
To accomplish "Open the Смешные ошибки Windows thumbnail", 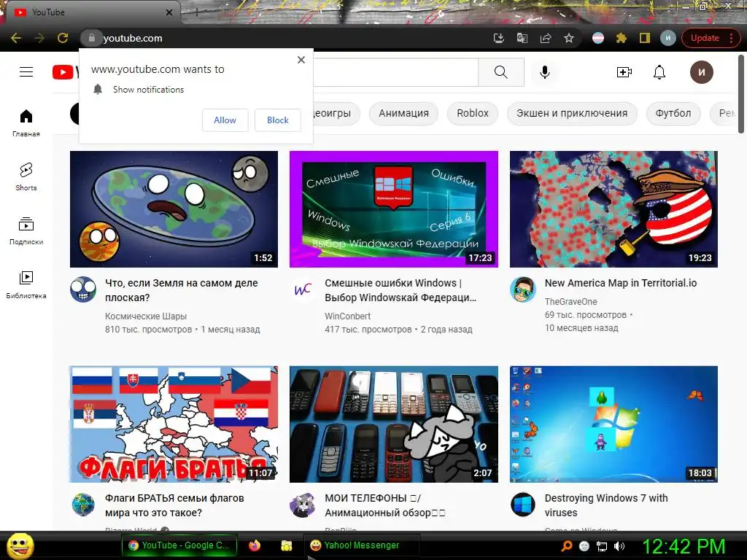I will (393, 209).
